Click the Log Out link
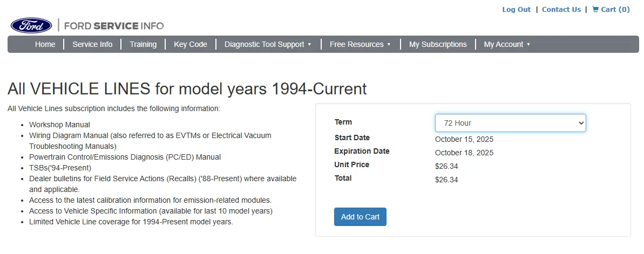This screenshot has height=254, width=644. [x=516, y=9]
